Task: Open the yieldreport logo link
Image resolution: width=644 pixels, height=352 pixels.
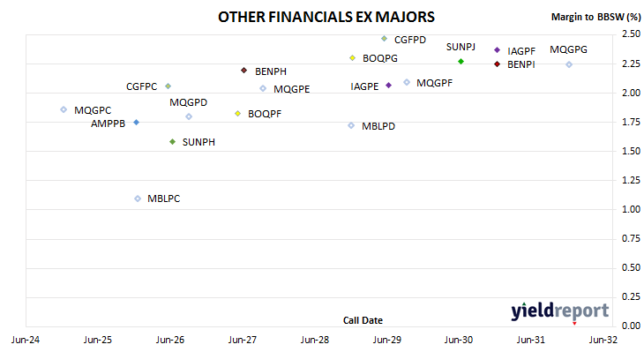Action: coord(560,311)
